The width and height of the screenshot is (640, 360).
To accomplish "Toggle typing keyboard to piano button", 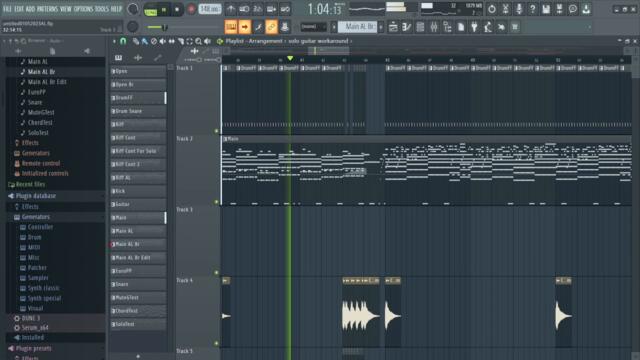I will click(231, 27).
